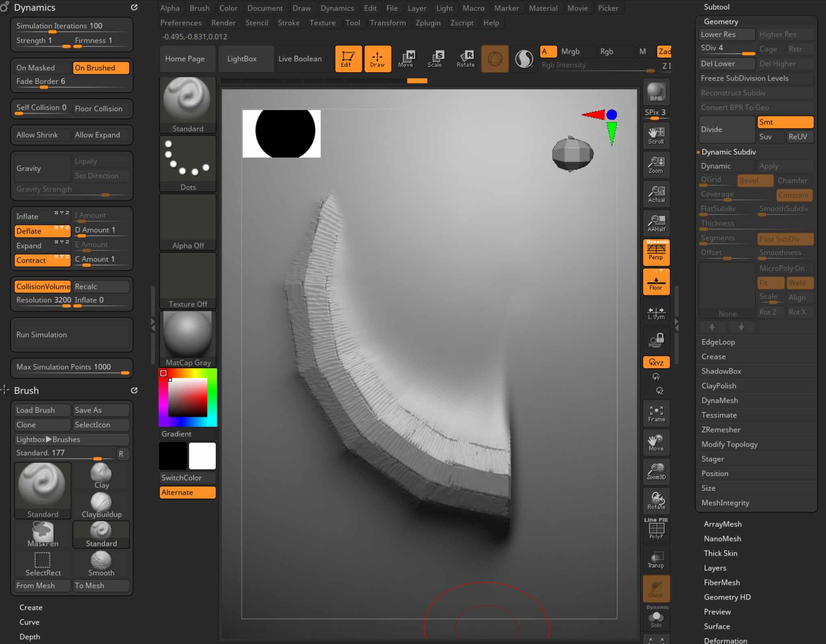
Task: Expand the Geometry subtool section
Action: [720, 21]
